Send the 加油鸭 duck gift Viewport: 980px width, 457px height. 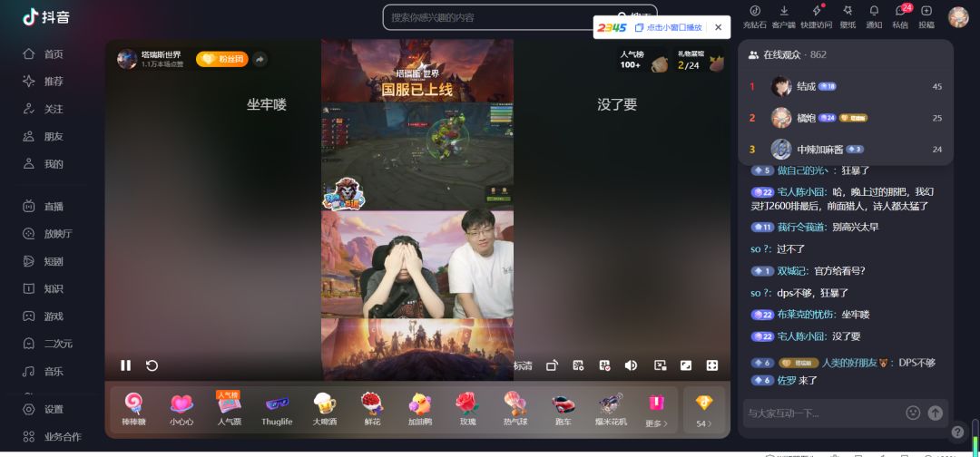point(419,409)
